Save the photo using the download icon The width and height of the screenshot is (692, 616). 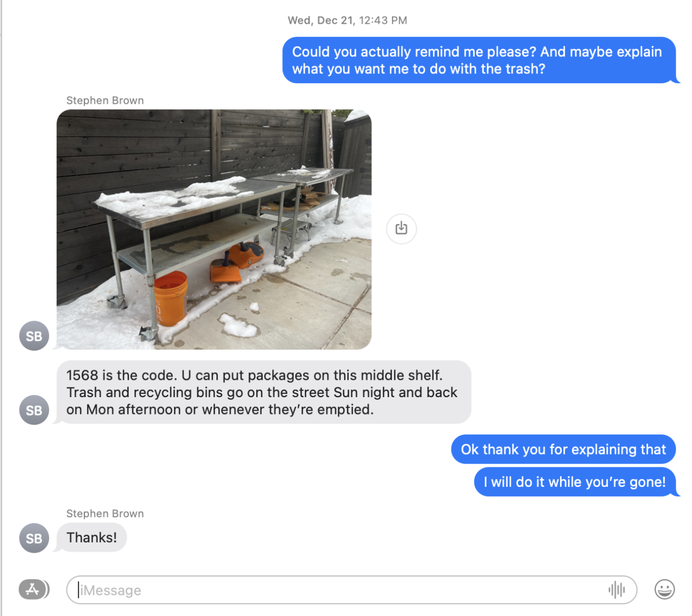pyautogui.click(x=401, y=229)
